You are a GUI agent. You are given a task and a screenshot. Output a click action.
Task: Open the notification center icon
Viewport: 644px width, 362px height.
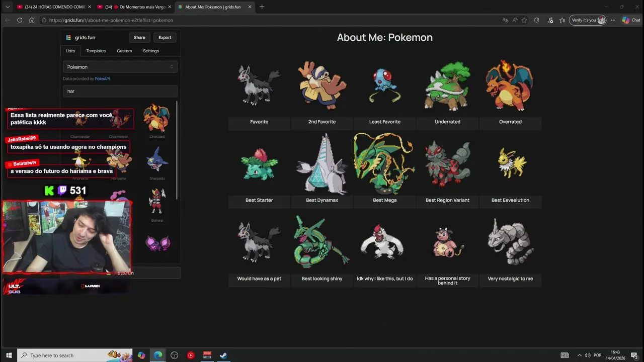pos(634,355)
